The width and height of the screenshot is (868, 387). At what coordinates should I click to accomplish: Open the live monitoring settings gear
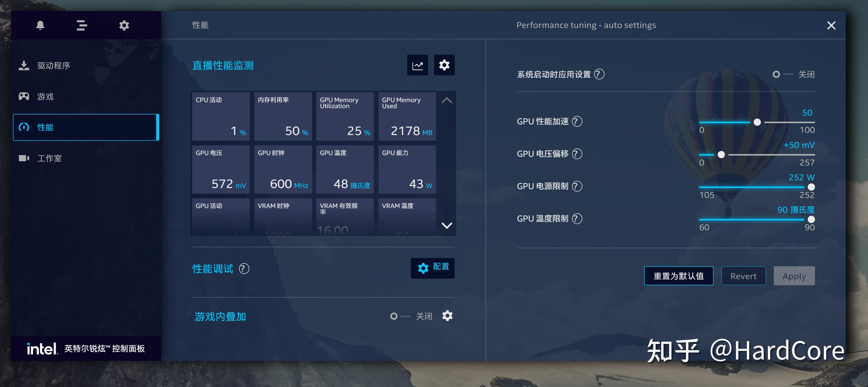[x=444, y=65]
